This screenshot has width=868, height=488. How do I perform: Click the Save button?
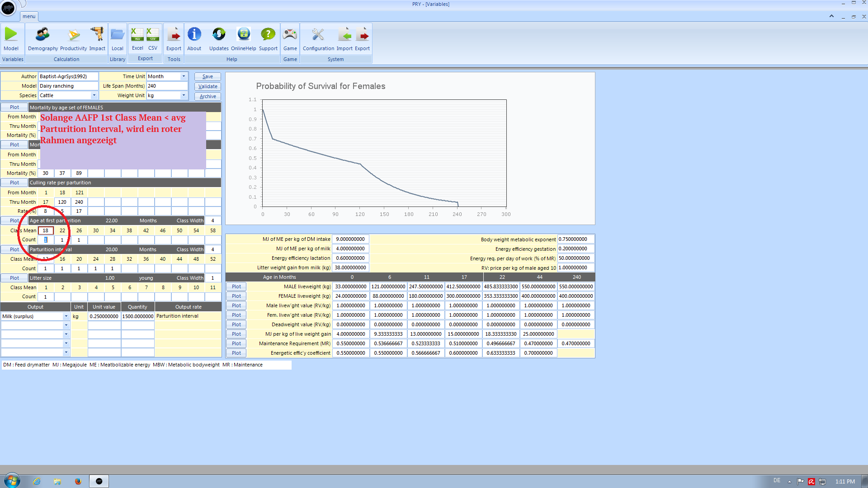(x=208, y=76)
